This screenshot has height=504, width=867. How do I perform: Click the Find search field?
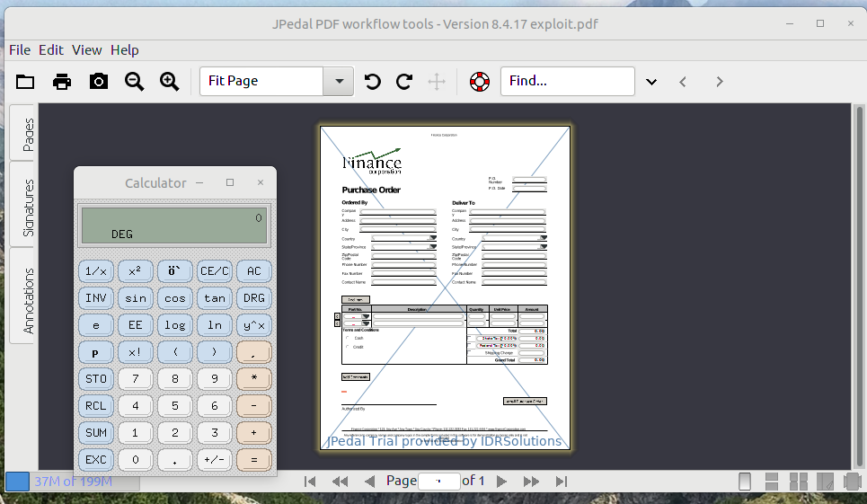click(567, 81)
